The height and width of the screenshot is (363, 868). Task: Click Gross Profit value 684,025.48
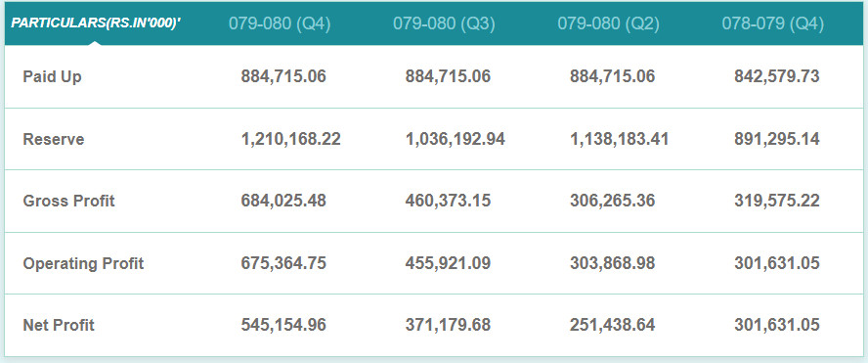(283, 201)
